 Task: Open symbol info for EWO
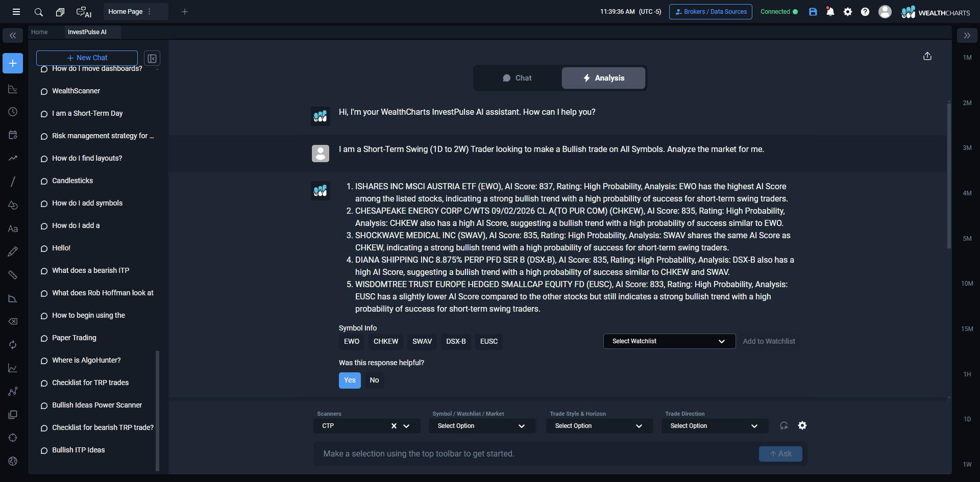(352, 341)
